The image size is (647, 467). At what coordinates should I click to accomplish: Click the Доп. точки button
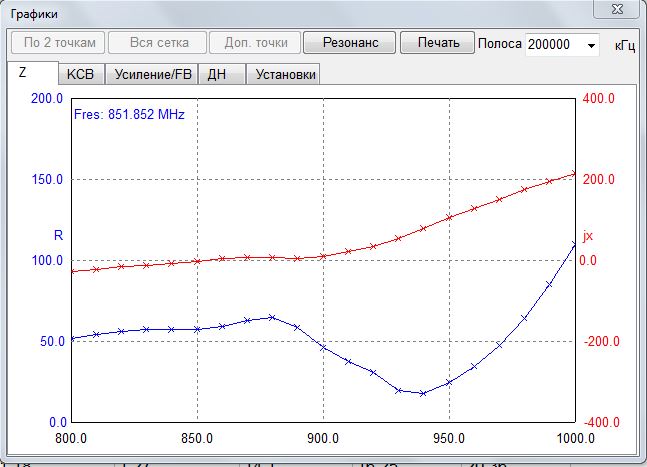click(255, 42)
